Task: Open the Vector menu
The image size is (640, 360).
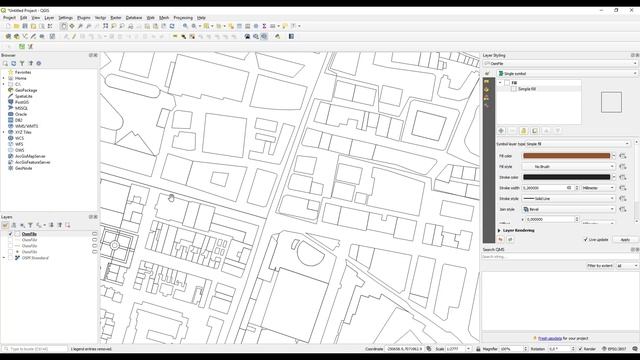Action: pyautogui.click(x=100, y=18)
